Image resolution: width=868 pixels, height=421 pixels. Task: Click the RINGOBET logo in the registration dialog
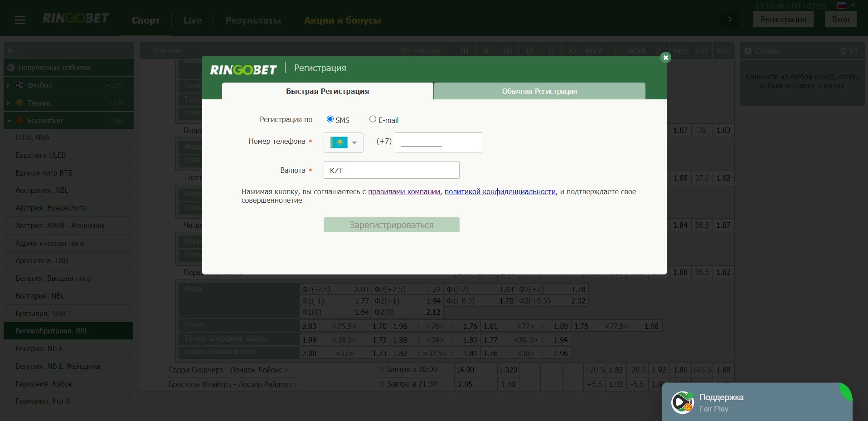tap(243, 69)
